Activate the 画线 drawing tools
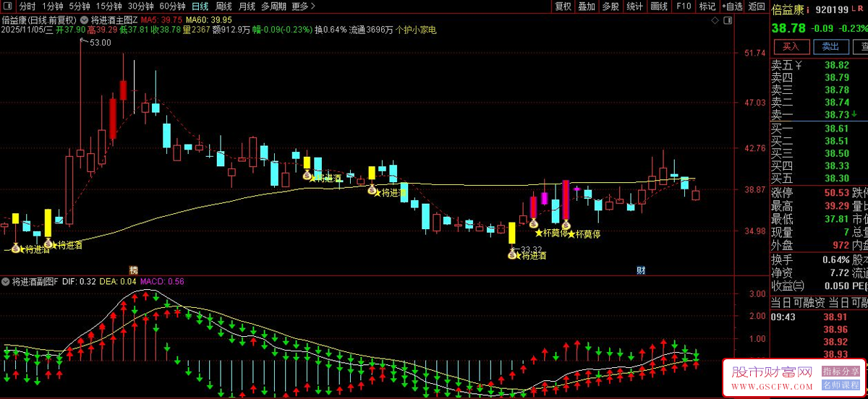The width and height of the screenshot is (868, 399). pos(659,7)
